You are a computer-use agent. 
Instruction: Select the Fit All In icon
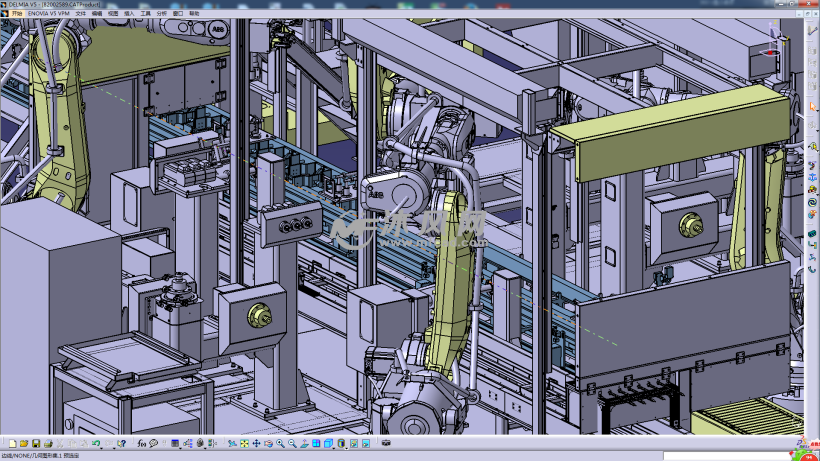pyautogui.click(x=244, y=443)
